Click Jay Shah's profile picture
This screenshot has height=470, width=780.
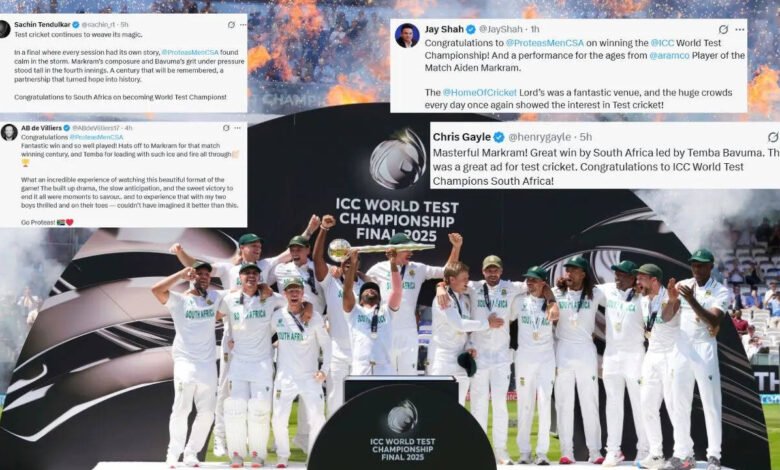coord(407,35)
